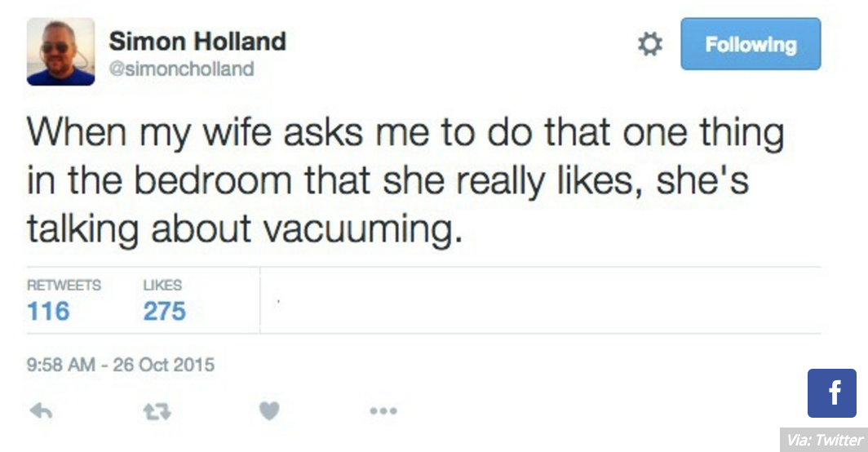The image size is (868, 452).
Task: Visit the @simoncholland handle link
Action: 181,69
